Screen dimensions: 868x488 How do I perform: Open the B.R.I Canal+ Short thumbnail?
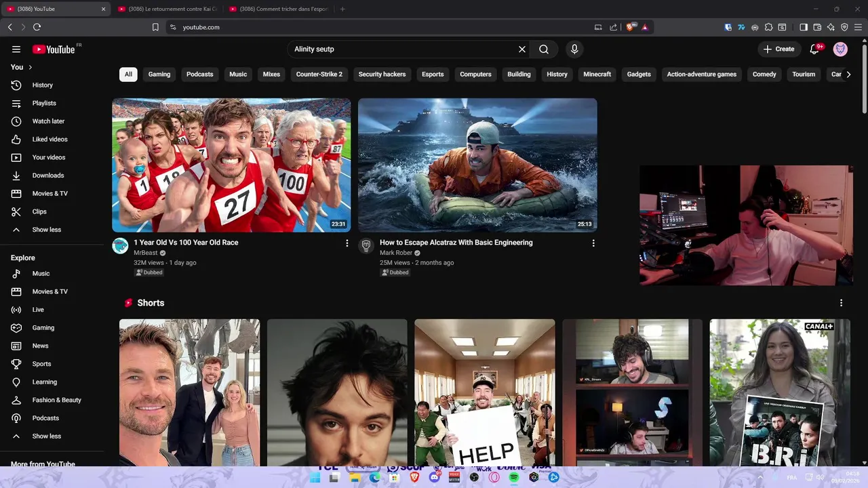coord(780,392)
